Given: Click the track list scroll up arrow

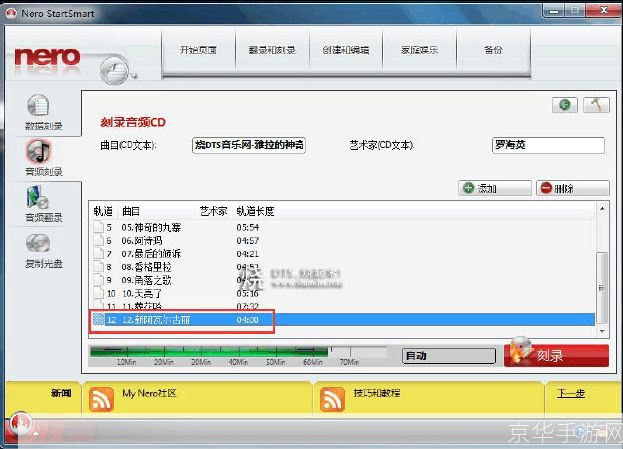Looking at the screenshot, I should coord(602,209).
